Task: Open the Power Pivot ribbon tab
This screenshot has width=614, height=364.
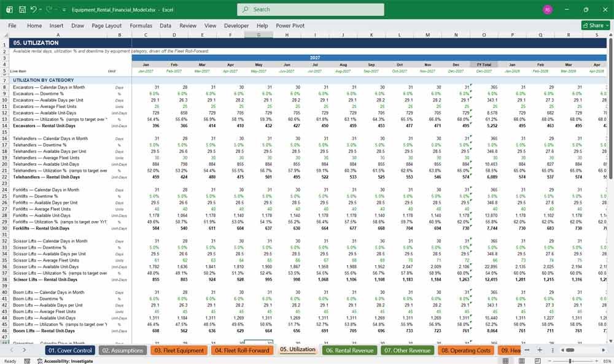Action: click(290, 25)
